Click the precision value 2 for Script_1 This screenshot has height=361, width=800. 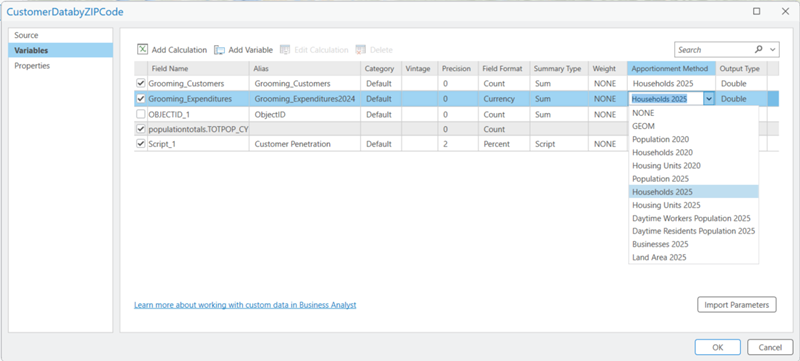click(x=458, y=144)
